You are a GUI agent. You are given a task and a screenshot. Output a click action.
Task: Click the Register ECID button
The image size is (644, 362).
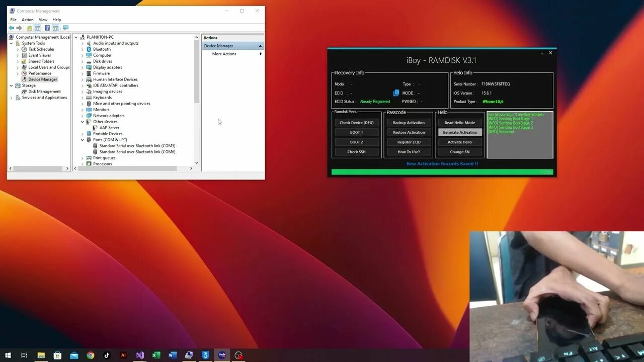(x=409, y=142)
